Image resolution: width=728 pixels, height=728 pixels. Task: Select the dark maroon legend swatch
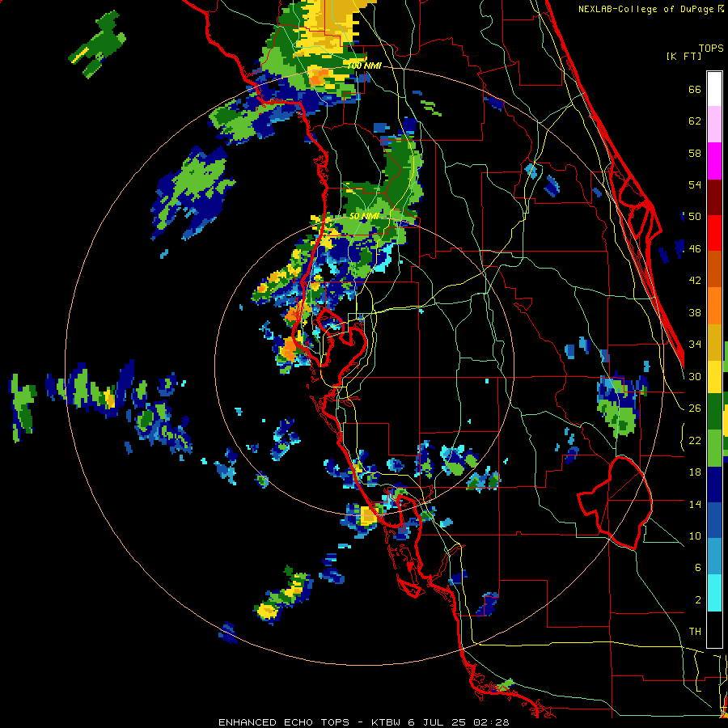tap(714, 197)
